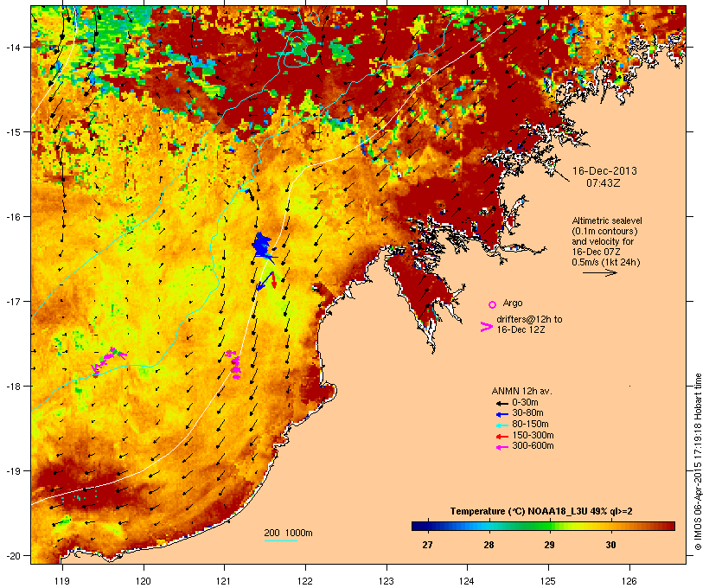Click the magenta Argo circle symbol
Image resolution: width=709 pixels, height=588 pixels.
tap(493, 304)
